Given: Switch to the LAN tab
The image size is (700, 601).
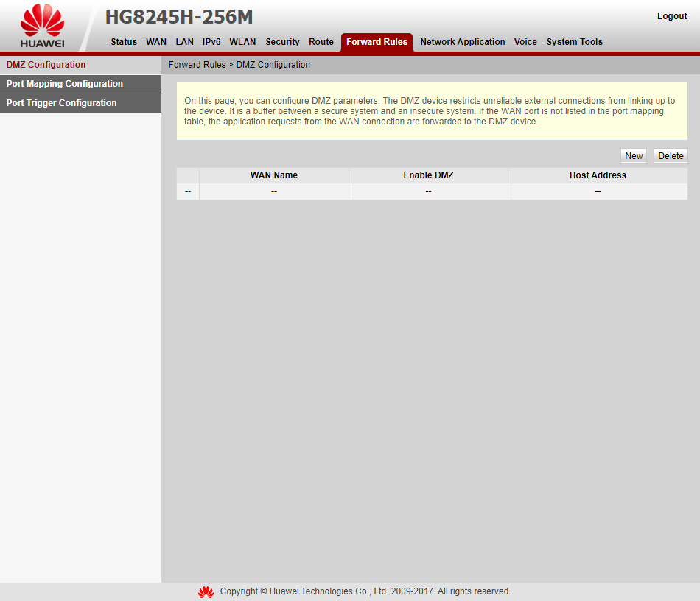Looking at the screenshot, I should pyautogui.click(x=184, y=42).
